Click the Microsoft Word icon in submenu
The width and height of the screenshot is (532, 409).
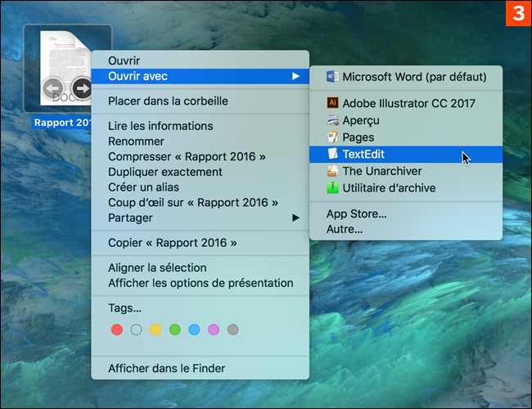pyautogui.click(x=331, y=77)
